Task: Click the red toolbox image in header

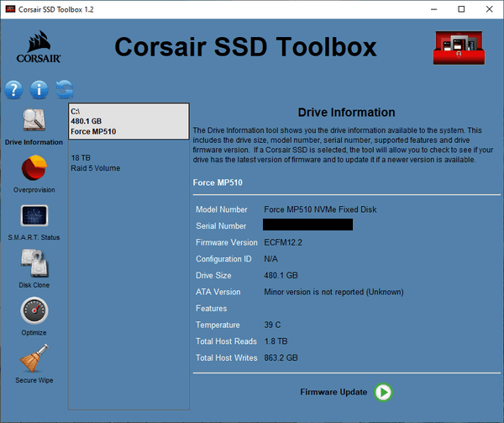Action: (459, 48)
